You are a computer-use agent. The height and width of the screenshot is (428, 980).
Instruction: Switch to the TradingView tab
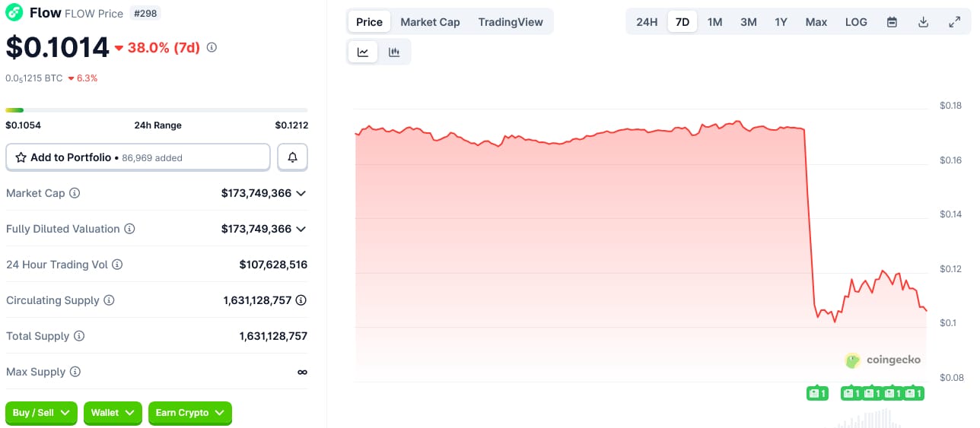(511, 22)
